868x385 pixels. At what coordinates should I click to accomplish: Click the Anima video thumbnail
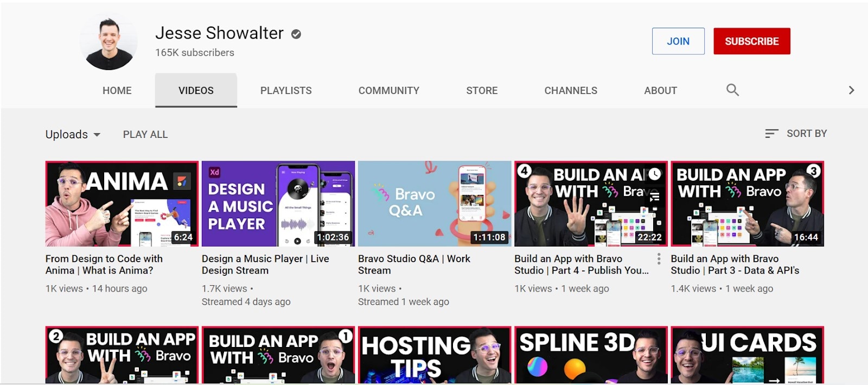[x=122, y=204]
